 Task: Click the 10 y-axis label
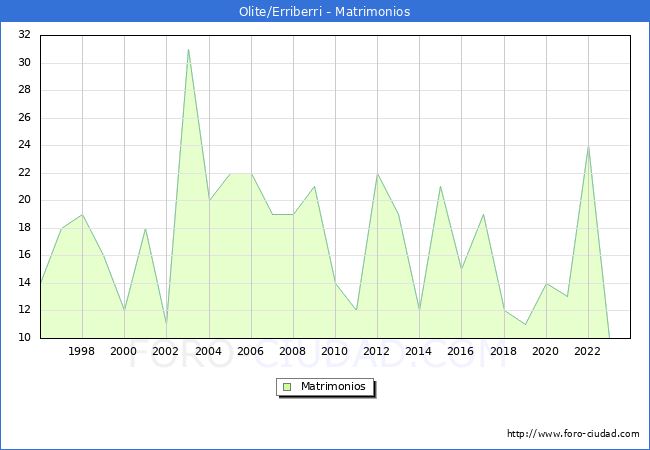click(x=25, y=338)
